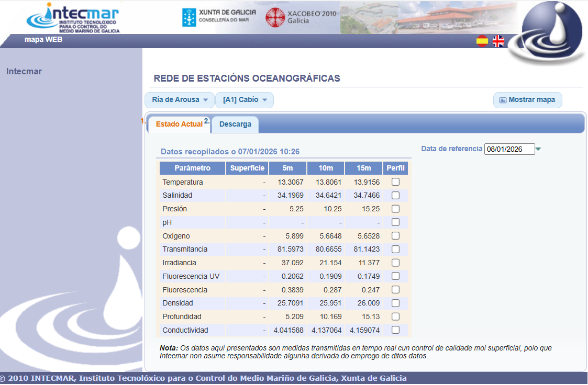
Task: Open the Data de referencia date picker arrow
Action: [x=538, y=149]
